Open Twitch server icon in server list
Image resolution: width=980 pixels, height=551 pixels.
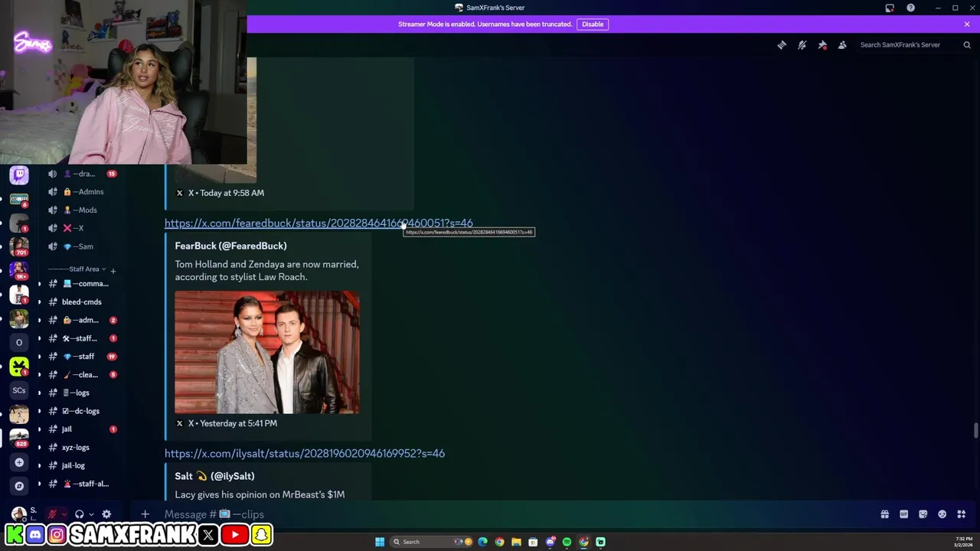[19, 175]
